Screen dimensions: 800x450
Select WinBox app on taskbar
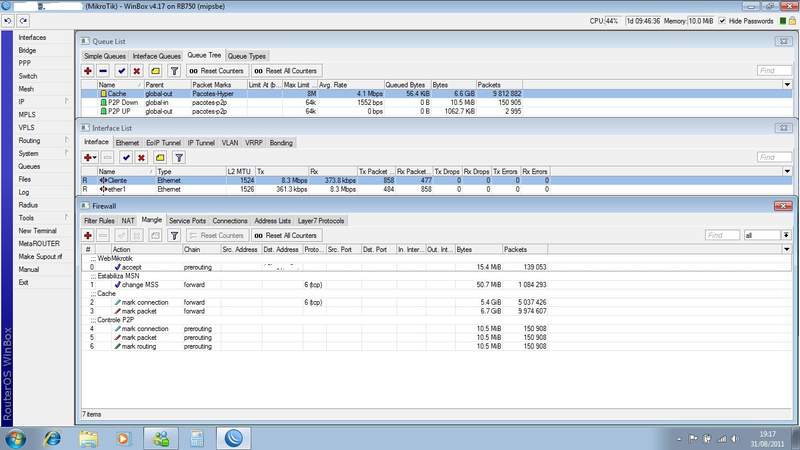234,438
